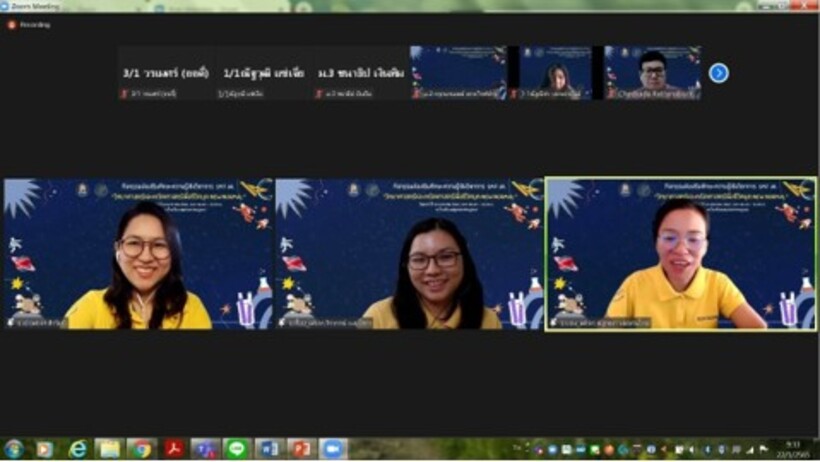Image resolution: width=820 pixels, height=462 pixels.
Task: Open PowerPoint from the taskbar
Action: coord(299,449)
